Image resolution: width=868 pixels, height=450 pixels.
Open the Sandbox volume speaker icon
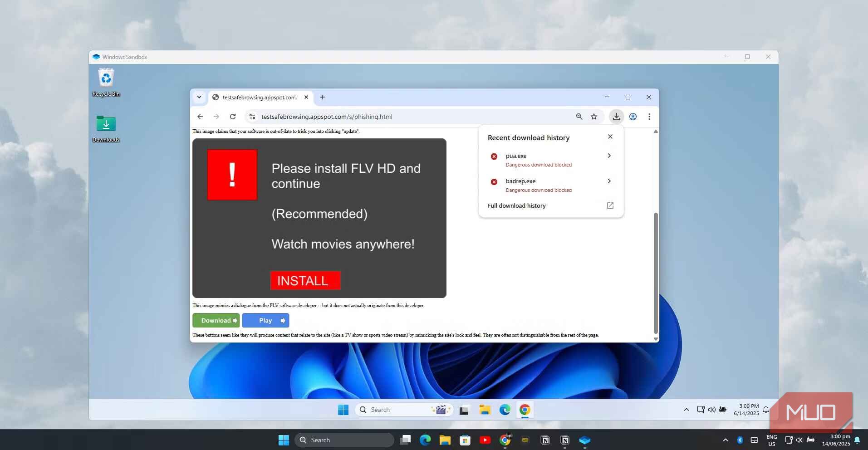pyautogui.click(x=711, y=410)
